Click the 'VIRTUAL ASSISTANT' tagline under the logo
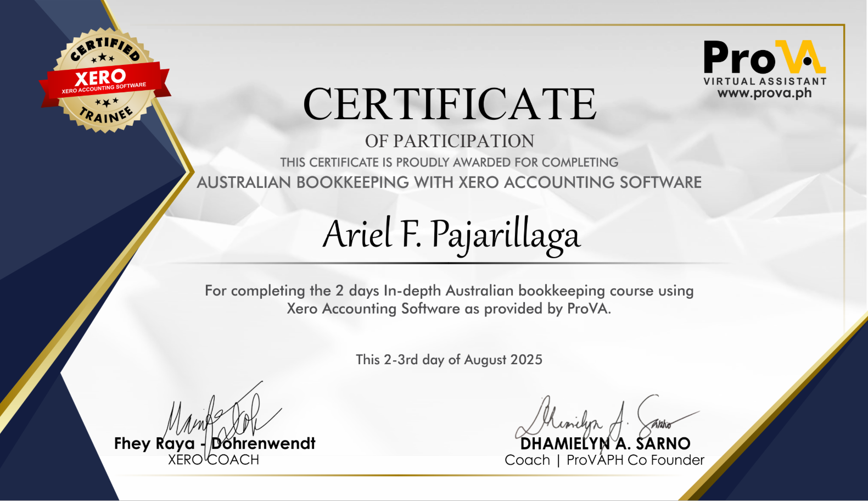Screen dimensions: 868x501 (x=765, y=81)
